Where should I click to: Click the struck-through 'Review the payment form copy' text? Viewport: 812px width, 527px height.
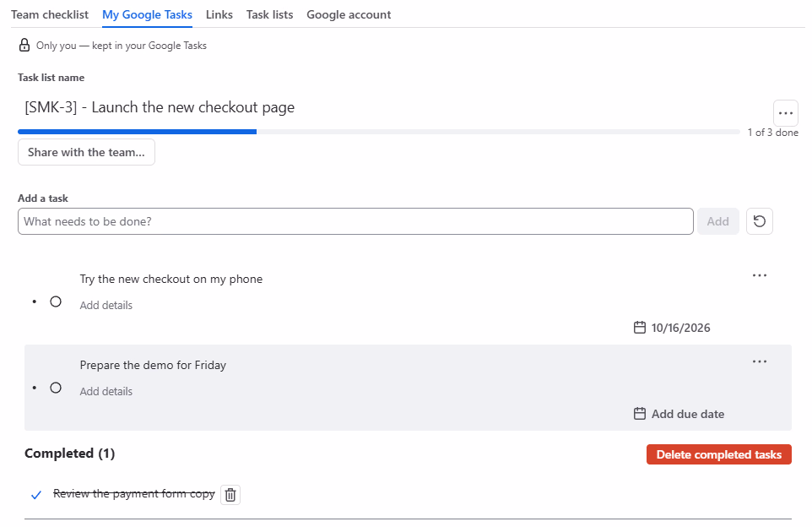coord(134,494)
